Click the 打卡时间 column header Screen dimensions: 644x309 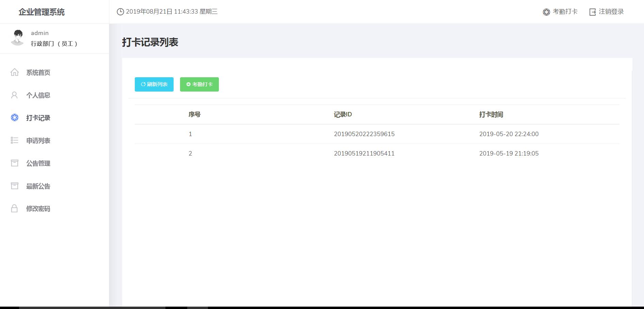click(491, 114)
